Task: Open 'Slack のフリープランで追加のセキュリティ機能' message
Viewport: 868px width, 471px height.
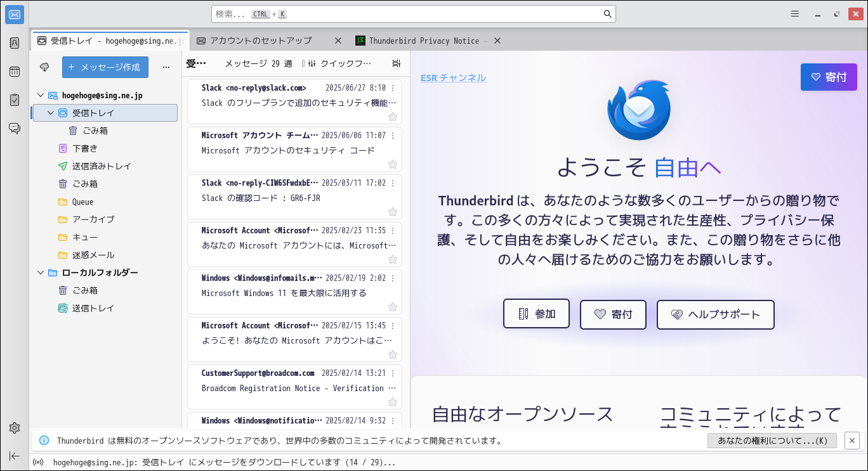Action: [x=294, y=101]
